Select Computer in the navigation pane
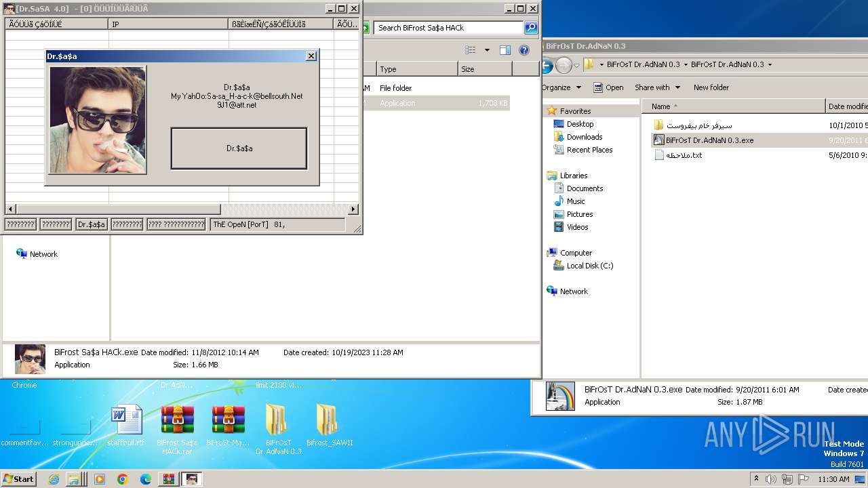This screenshot has width=868, height=488. click(x=576, y=253)
